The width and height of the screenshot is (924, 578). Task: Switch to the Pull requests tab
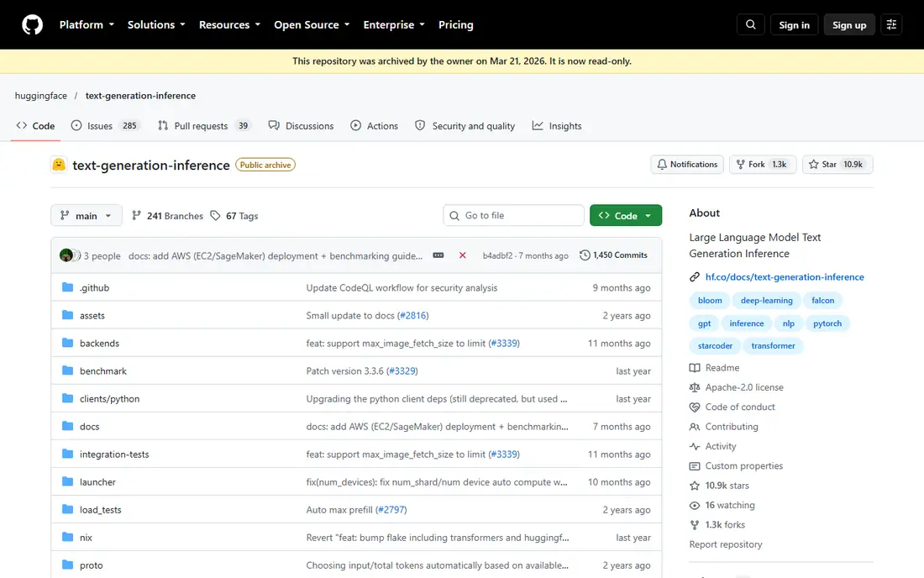(204, 126)
